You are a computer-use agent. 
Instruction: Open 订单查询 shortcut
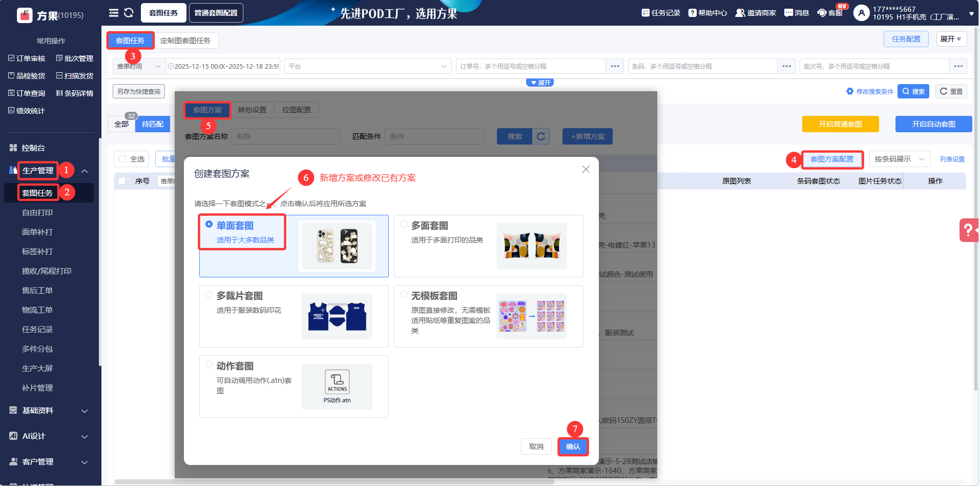(27, 93)
